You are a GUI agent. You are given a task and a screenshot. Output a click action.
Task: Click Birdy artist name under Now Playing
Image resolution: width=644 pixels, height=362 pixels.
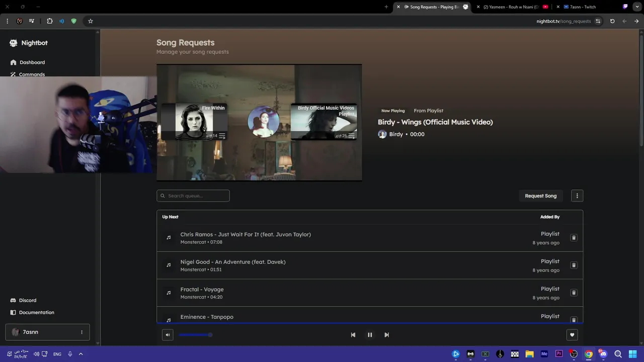[396, 134]
